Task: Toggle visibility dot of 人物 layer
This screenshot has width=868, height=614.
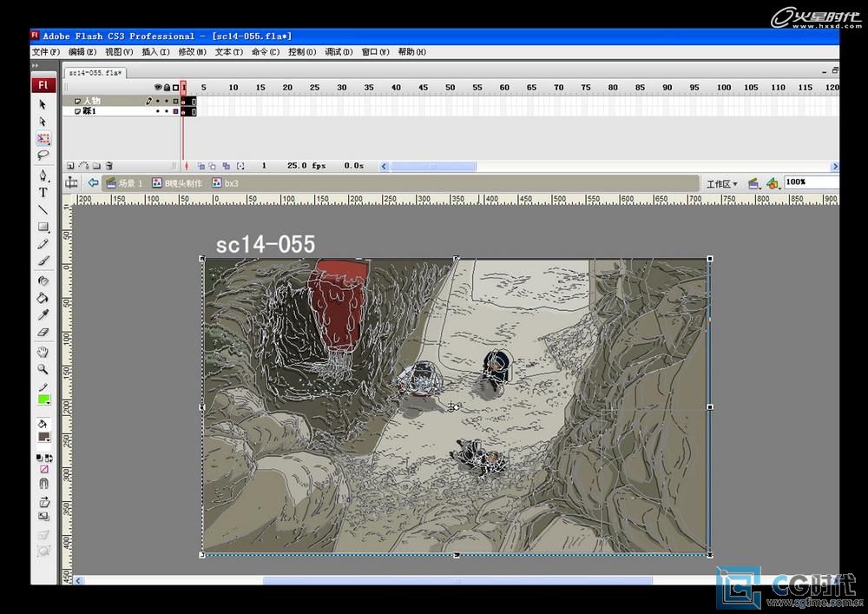Action: tap(157, 101)
